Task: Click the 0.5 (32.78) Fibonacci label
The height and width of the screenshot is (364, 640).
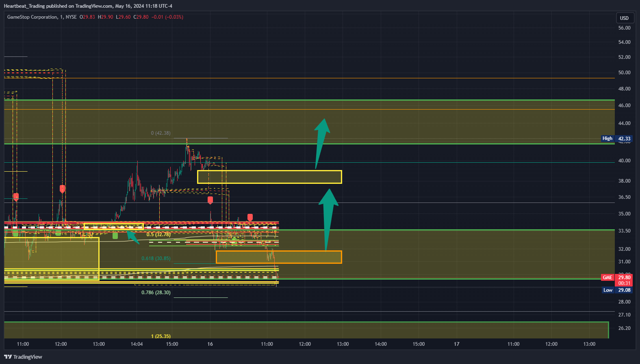Action: pyautogui.click(x=158, y=235)
